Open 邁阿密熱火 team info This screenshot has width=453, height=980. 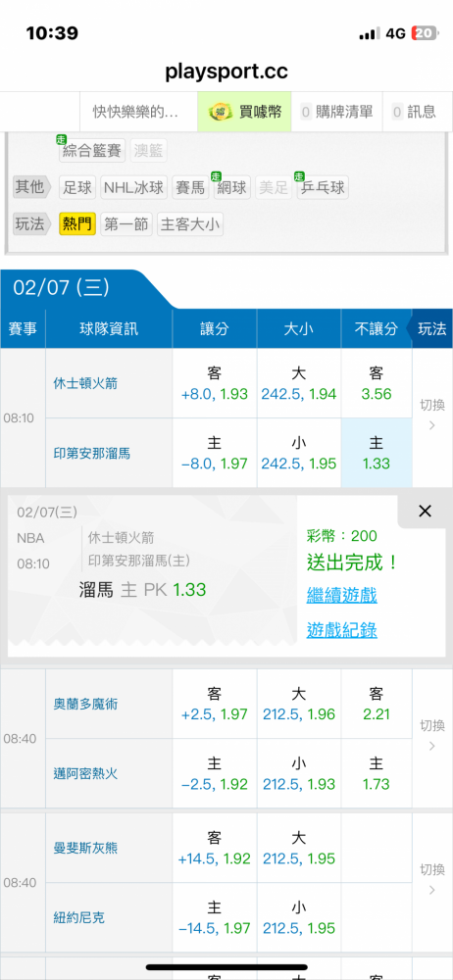click(85, 774)
